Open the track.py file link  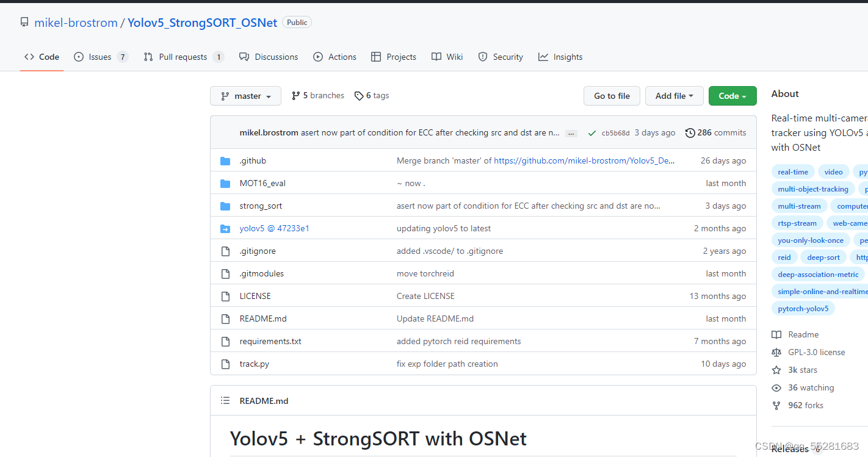(254, 364)
